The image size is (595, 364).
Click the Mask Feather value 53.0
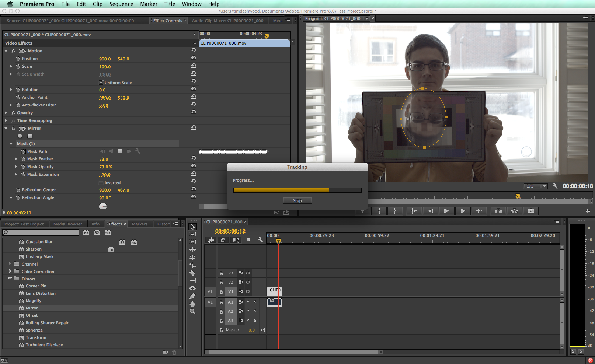point(104,159)
